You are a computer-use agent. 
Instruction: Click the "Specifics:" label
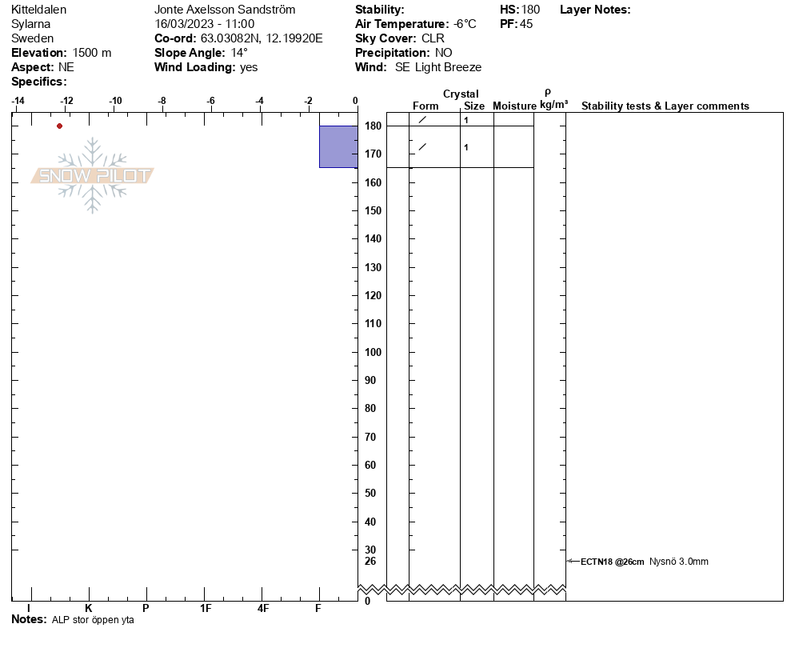(x=39, y=82)
